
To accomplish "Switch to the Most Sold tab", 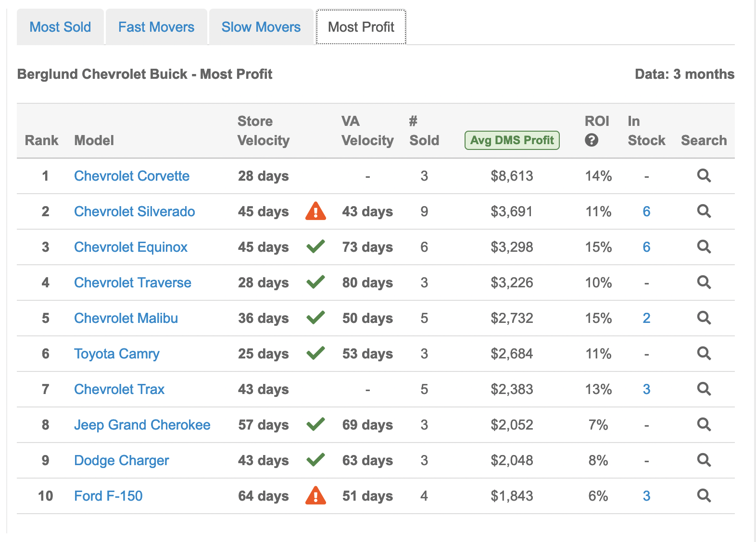I will pos(60,27).
